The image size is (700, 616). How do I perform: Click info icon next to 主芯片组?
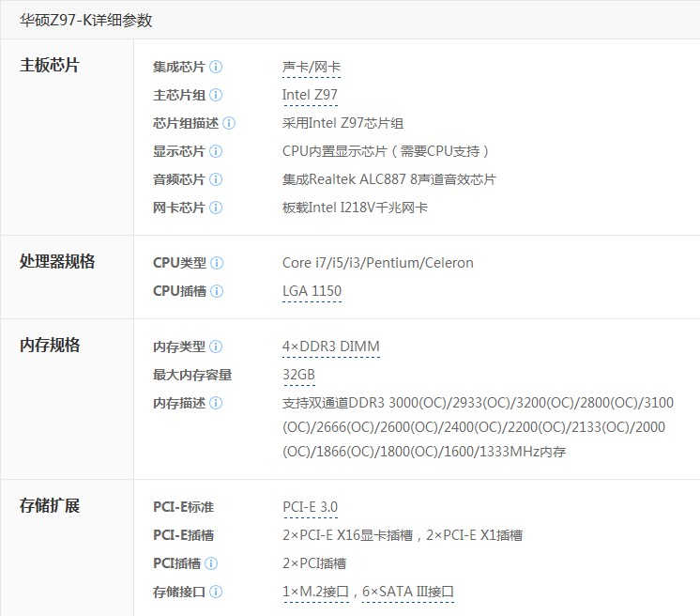[216, 95]
